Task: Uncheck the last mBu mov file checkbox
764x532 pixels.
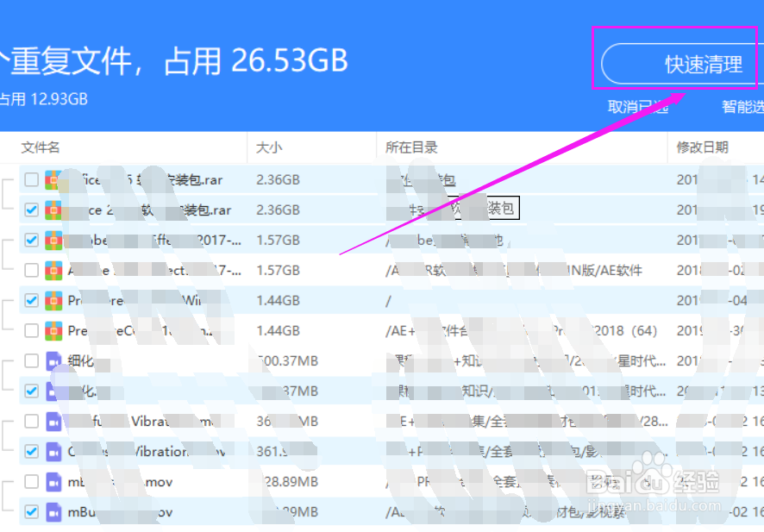Action: point(30,511)
